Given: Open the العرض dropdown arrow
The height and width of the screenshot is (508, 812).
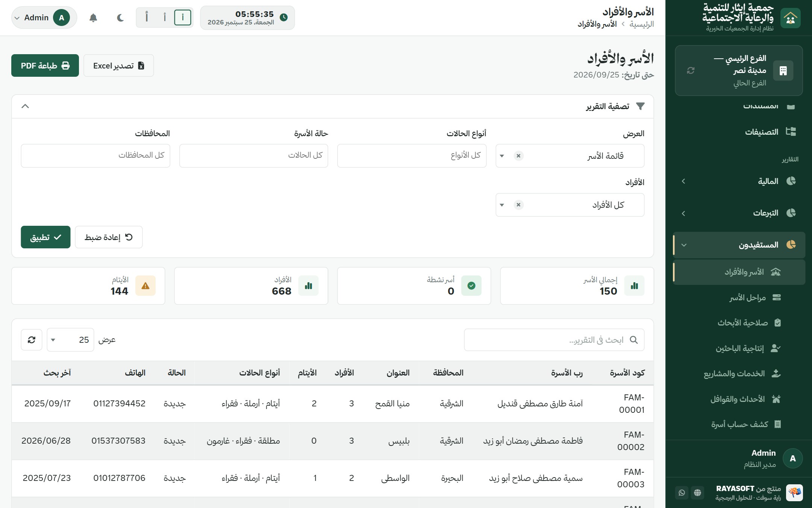Looking at the screenshot, I should (502, 156).
